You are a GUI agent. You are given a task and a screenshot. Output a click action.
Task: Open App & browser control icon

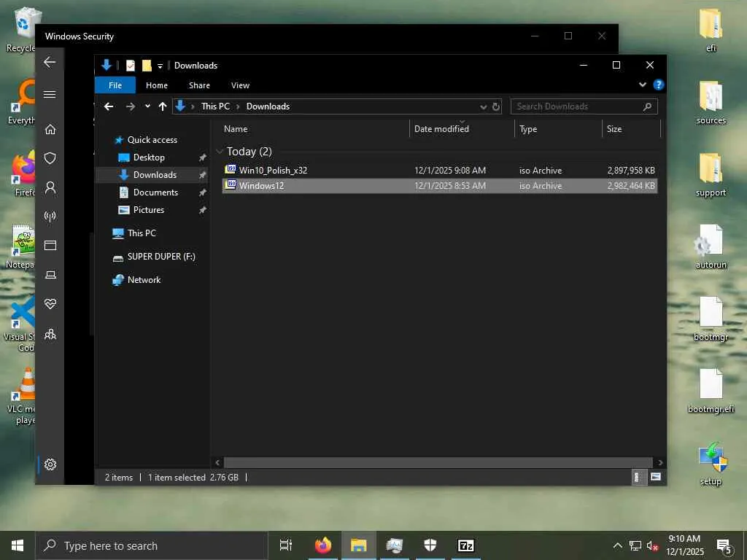[x=50, y=245]
